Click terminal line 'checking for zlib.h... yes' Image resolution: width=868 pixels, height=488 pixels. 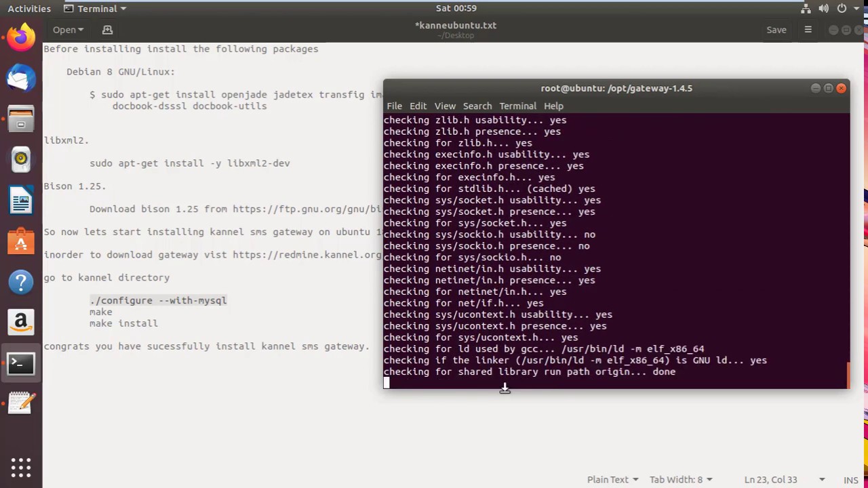pyautogui.click(x=458, y=143)
